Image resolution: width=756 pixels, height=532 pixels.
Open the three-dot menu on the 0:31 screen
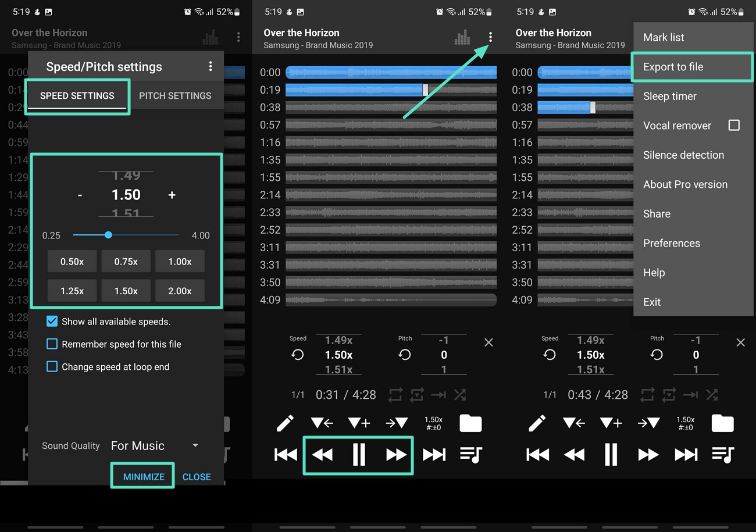tap(490, 37)
